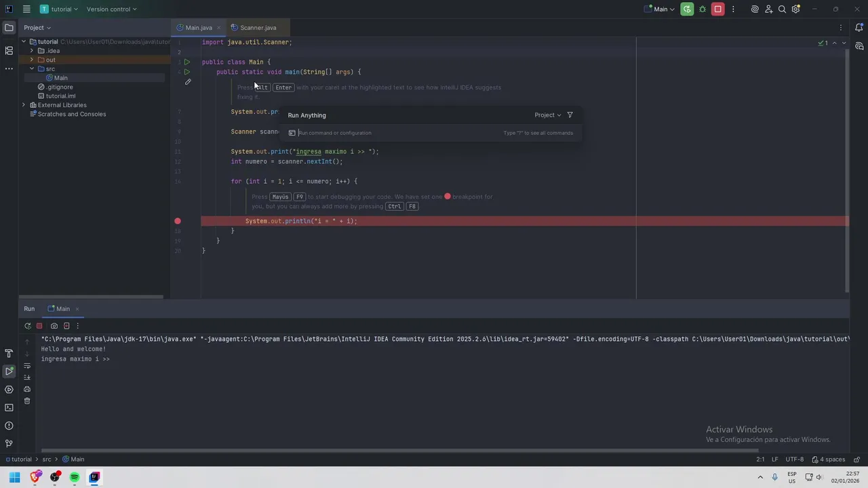Collapse the src folder
868x488 pixels.
(x=32, y=68)
